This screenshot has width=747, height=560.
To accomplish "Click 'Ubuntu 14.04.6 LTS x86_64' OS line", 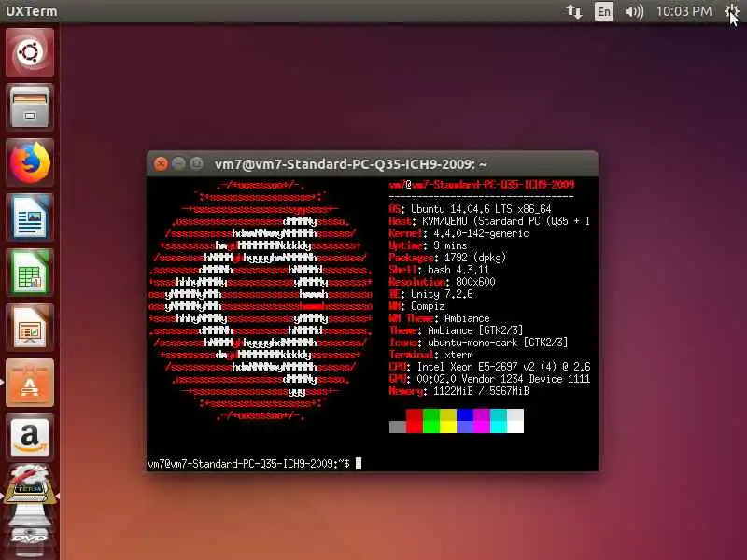I will (481, 209).
